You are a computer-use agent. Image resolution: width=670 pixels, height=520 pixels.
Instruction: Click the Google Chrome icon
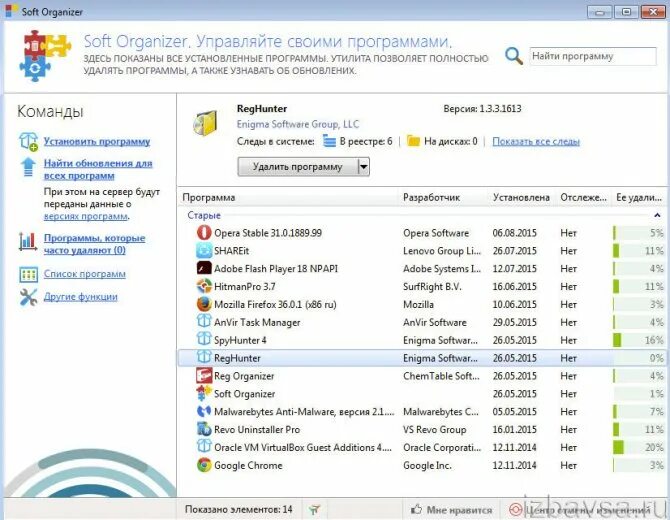(204, 464)
